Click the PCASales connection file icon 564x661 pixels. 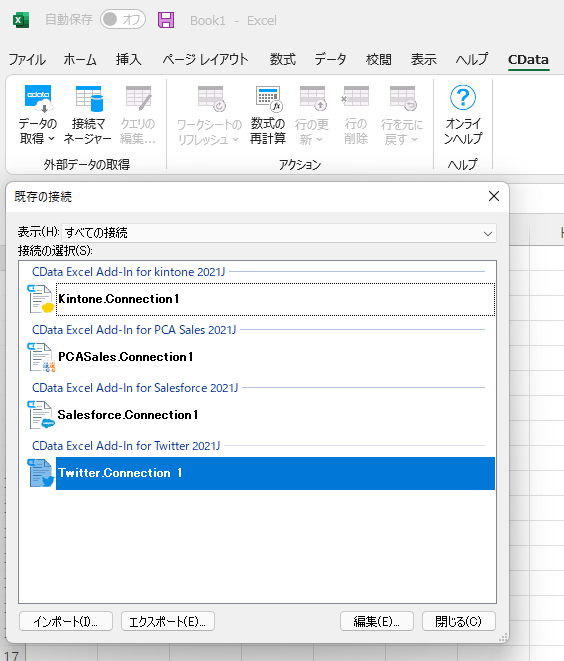(41, 357)
